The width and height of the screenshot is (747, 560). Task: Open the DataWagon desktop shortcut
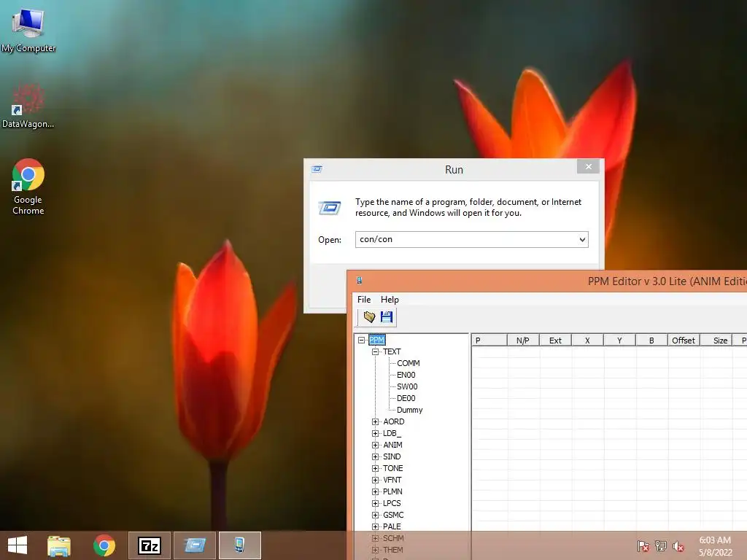pyautogui.click(x=28, y=106)
